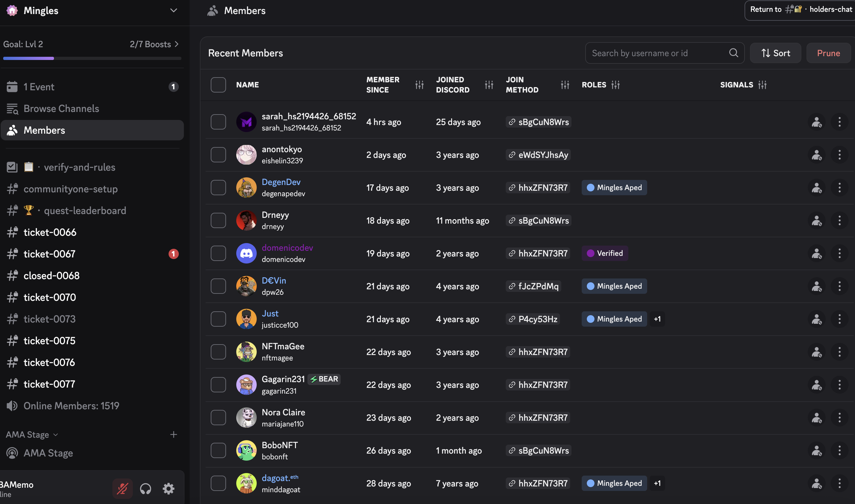The image size is (855, 504).
Task: Open Roles column filter
Action: 616,85
